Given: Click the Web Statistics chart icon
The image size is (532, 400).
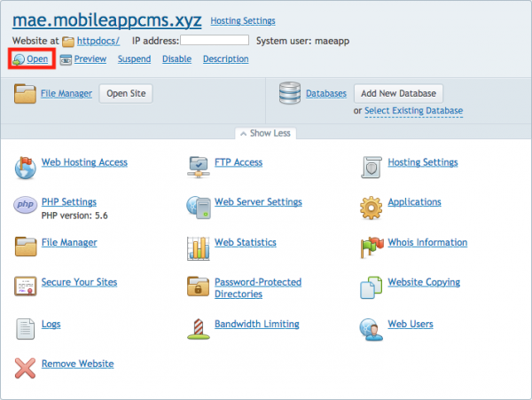Looking at the screenshot, I should point(199,247).
